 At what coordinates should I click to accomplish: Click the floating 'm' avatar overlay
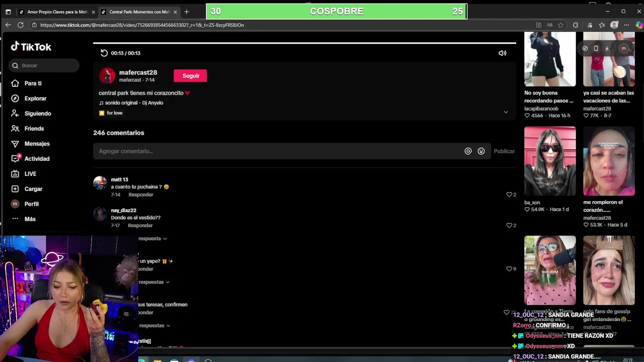(623, 48)
